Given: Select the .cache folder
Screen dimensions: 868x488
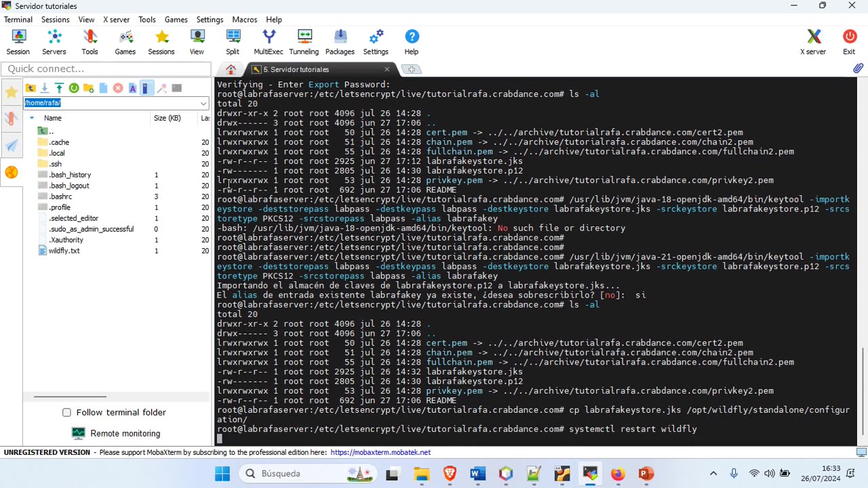Looking at the screenshot, I should point(60,142).
